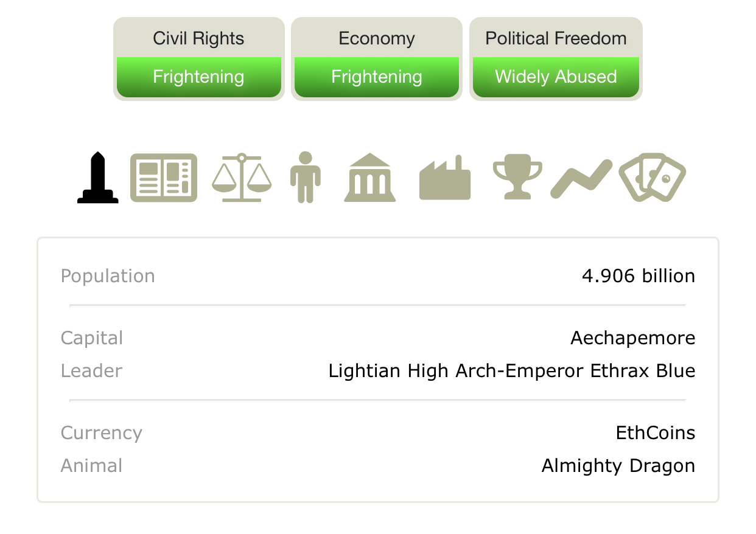Click the Almighty Dragon animal value
Image resolution: width=756 pixels, height=534 pixels.
point(618,466)
